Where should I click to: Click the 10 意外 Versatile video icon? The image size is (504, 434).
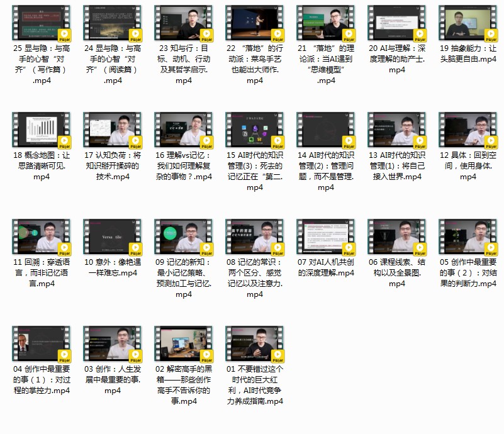(113, 237)
